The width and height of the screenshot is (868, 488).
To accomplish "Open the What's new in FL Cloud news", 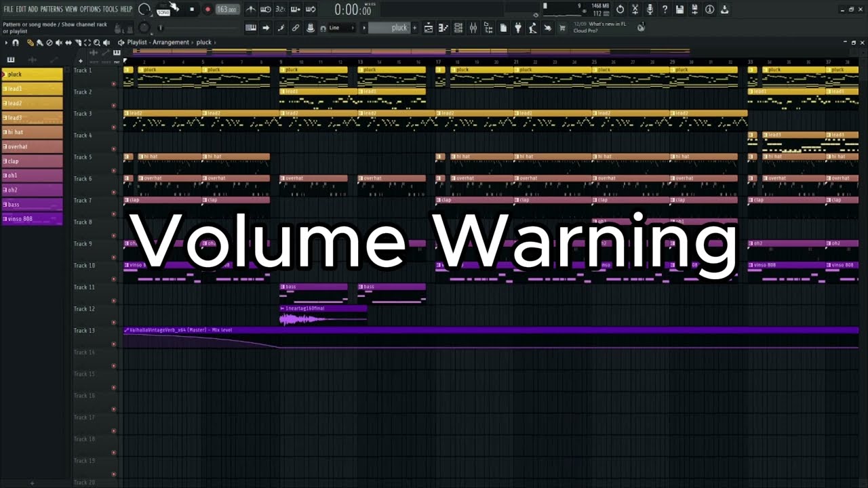I will tap(600, 27).
